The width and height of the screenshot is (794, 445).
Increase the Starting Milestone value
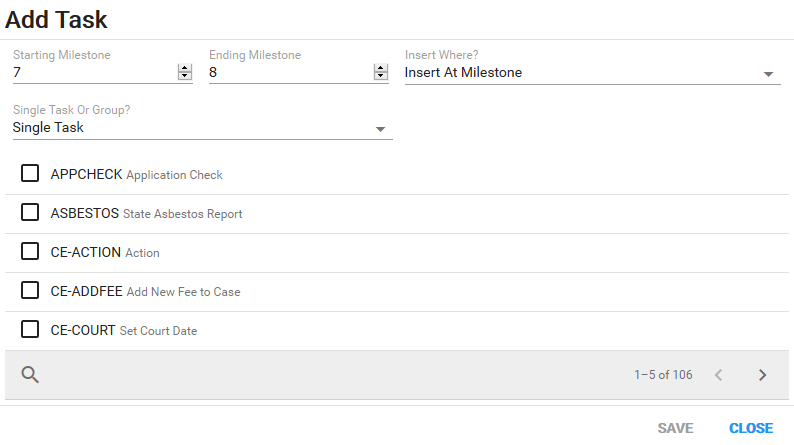pyautogui.click(x=185, y=68)
